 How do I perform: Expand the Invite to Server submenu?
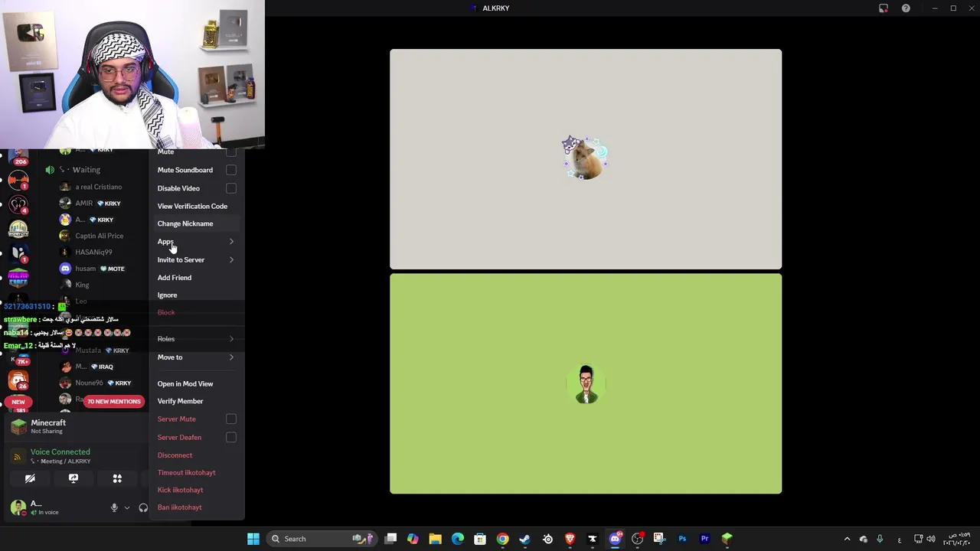196,260
